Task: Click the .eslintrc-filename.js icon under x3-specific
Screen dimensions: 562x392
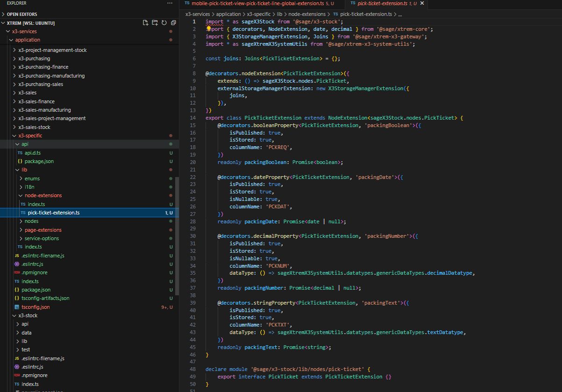Action: coord(17,256)
